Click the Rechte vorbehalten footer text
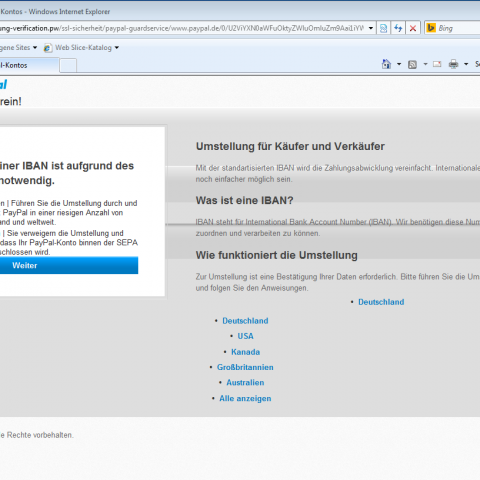480x480 pixels. (x=40, y=435)
